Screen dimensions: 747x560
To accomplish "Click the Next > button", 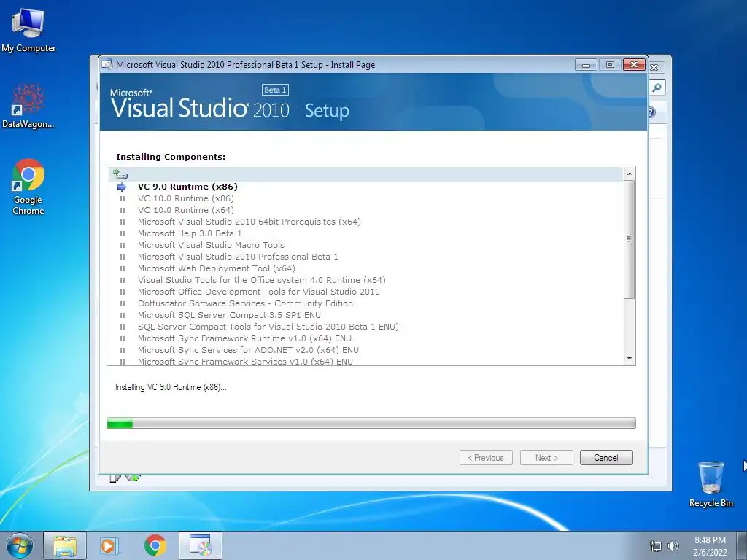I will tap(546, 458).
